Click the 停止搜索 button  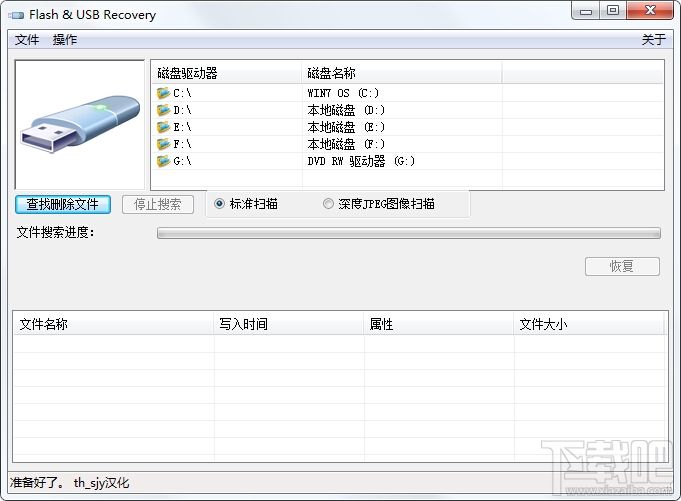click(158, 204)
